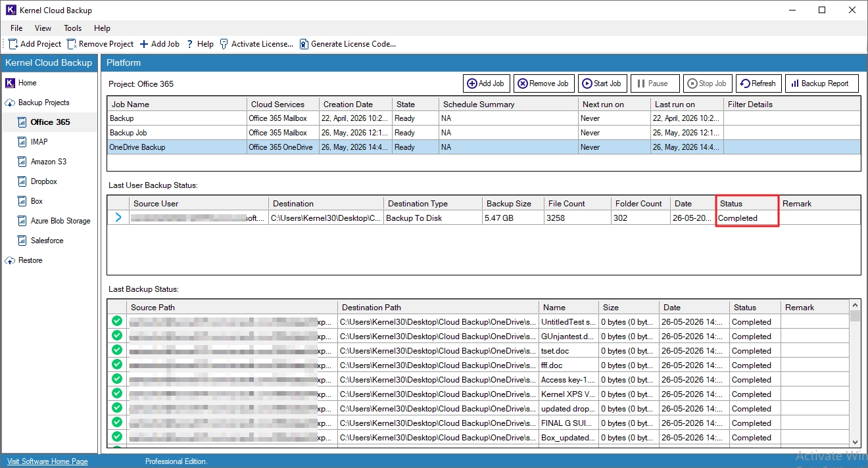Click scrollbar up arrow in Last Backup Status
868x468 pixels.
855,306
